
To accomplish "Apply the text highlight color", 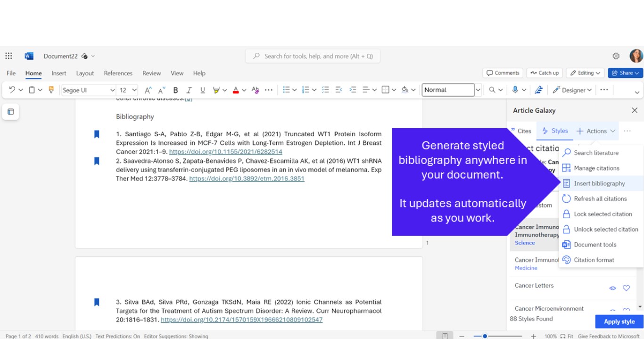I will point(216,90).
